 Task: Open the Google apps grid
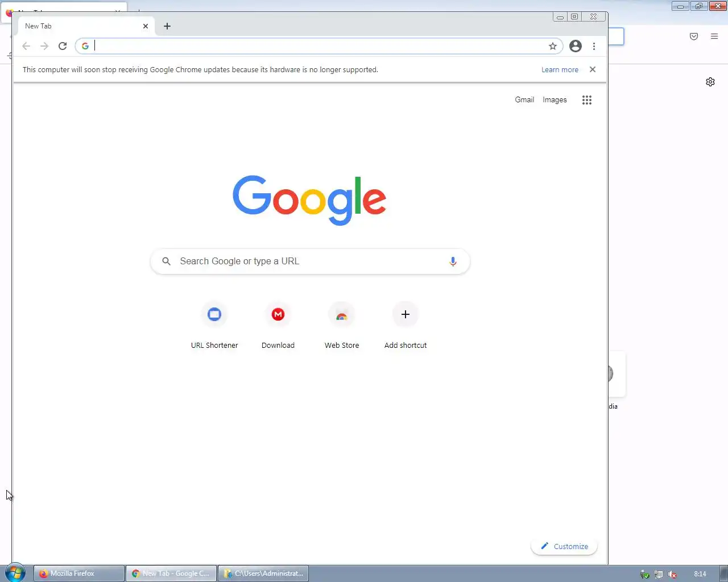587,100
